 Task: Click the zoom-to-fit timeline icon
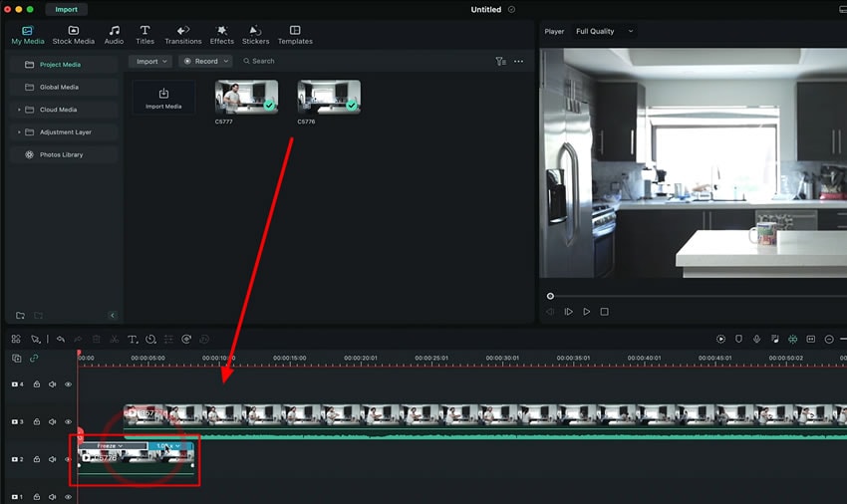(x=811, y=340)
